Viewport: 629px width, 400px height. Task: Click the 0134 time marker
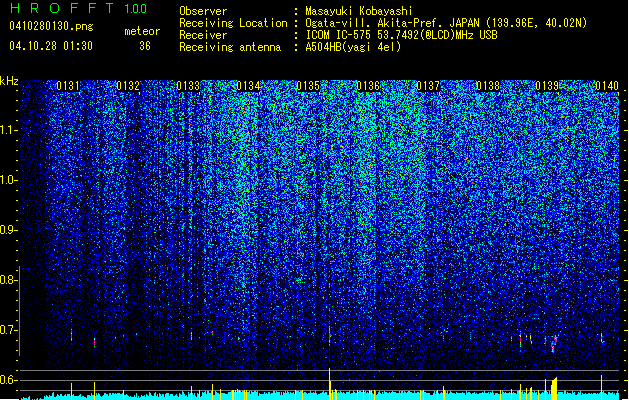point(248,86)
